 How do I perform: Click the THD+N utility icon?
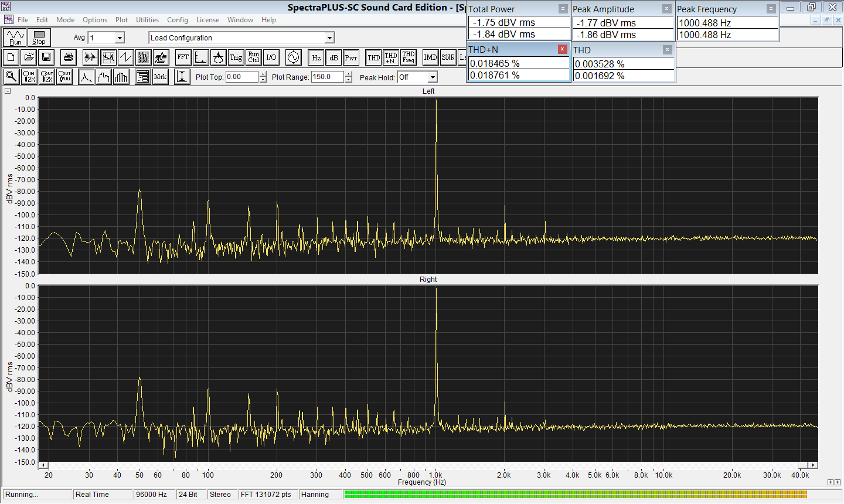click(391, 57)
